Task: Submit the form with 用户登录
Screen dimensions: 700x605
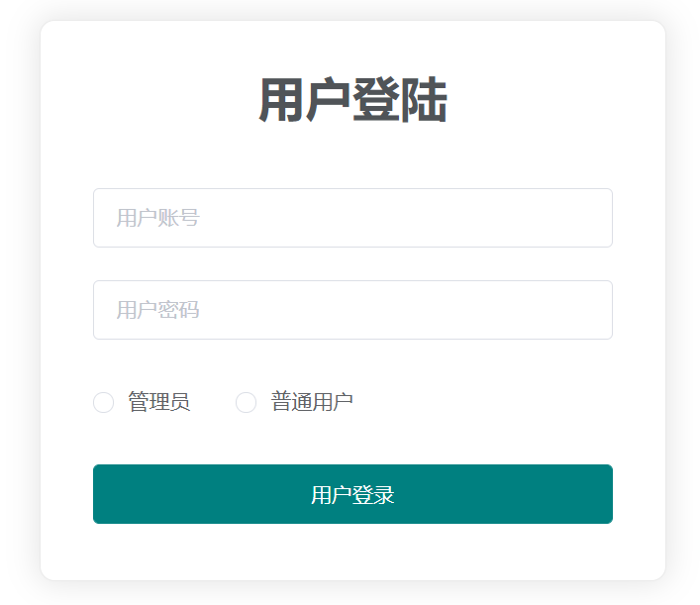Action: (352, 494)
